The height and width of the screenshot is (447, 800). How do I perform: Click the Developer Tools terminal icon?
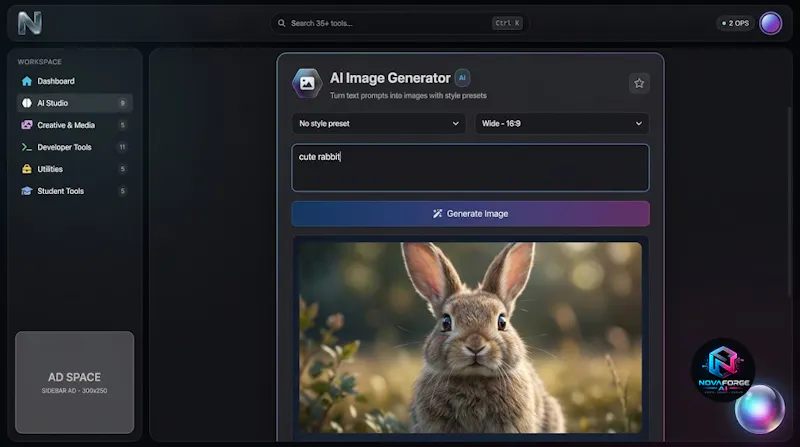click(27, 147)
